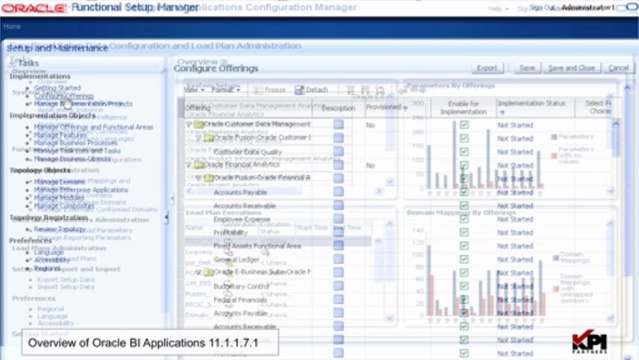This screenshot has width=639, height=360.
Task: Toggle Enable checkbox for Employee Expense
Action: click(x=464, y=219)
